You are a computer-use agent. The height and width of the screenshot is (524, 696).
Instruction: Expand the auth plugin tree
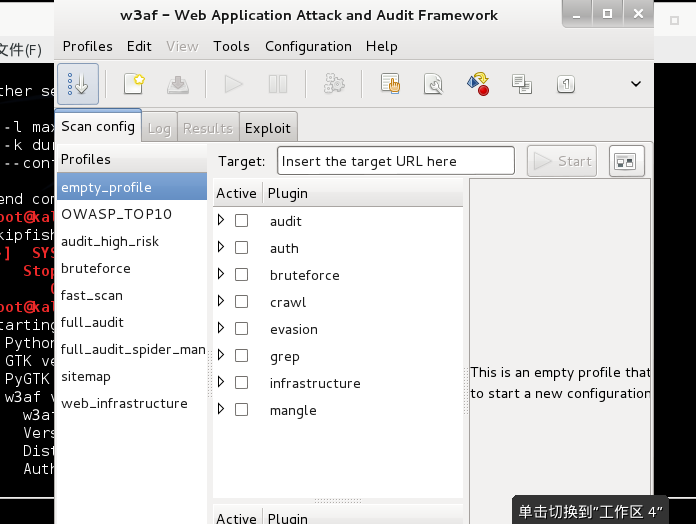click(x=221, y=247)
